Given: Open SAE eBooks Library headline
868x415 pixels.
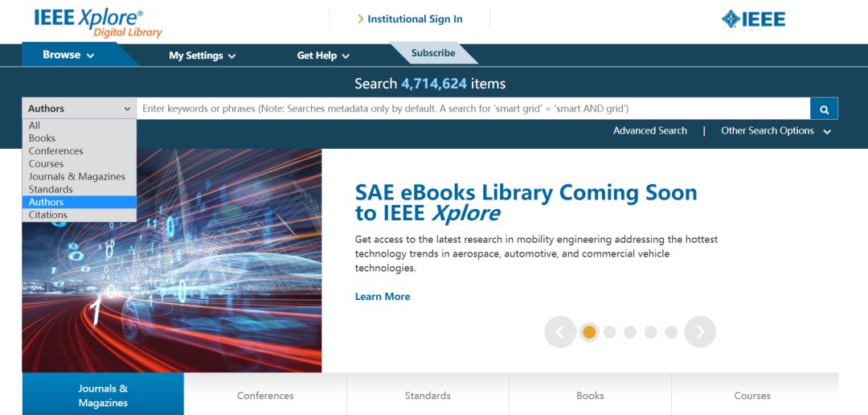Looking at the screenshot, I should pos(526,202).
